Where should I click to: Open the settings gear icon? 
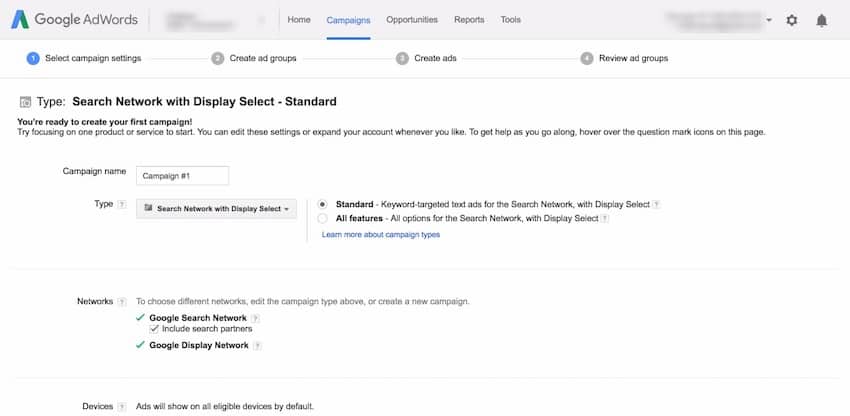click(792, 20)
